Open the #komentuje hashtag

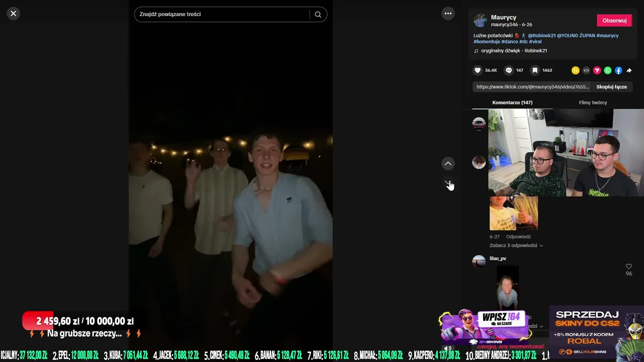(487, 42)
